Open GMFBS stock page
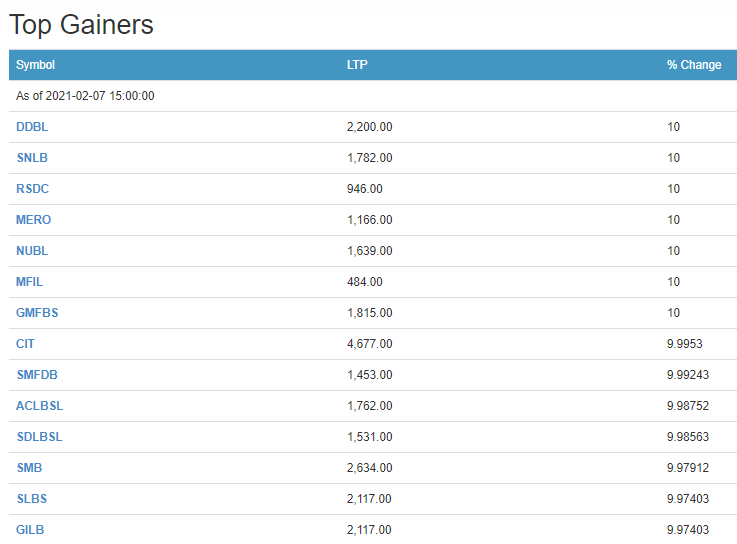Image resolution: width=737 pixels, height=544 pixels. coord(37,313)
